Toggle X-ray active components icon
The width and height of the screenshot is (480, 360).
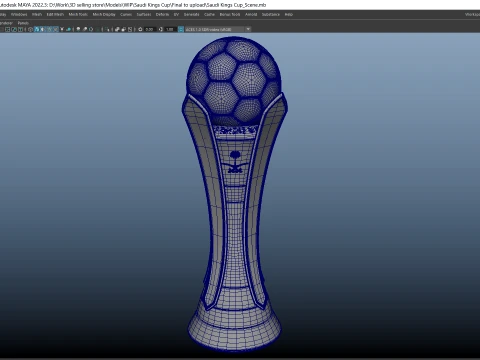(123, 29)
